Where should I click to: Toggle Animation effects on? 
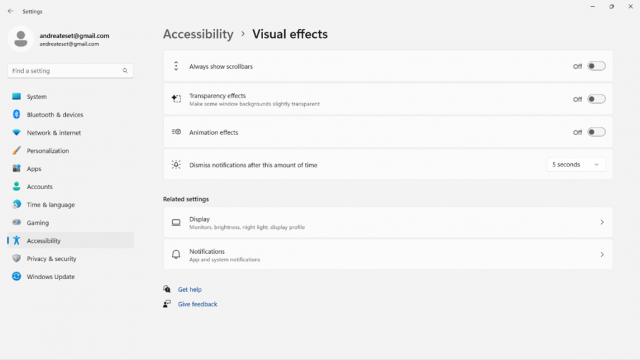coord(596,132)
